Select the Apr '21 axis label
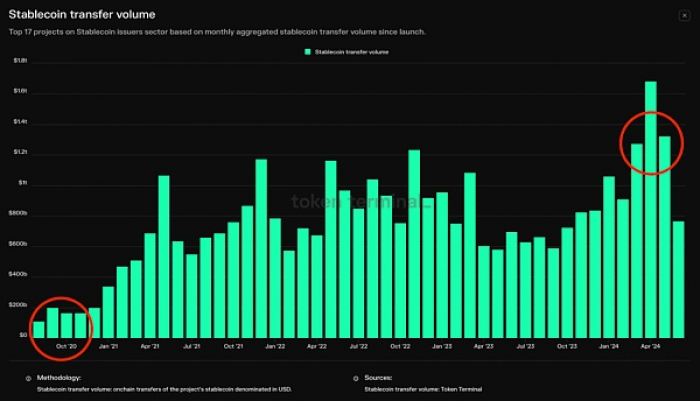Viewport: 700px width, 401px height. (x=150, y=346)
